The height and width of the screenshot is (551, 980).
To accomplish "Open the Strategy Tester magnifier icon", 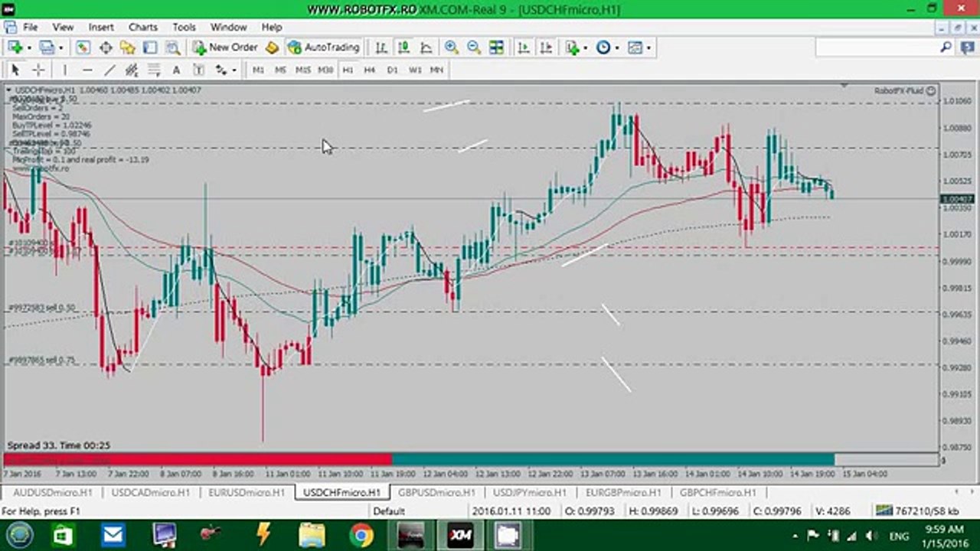I will 173,47.
